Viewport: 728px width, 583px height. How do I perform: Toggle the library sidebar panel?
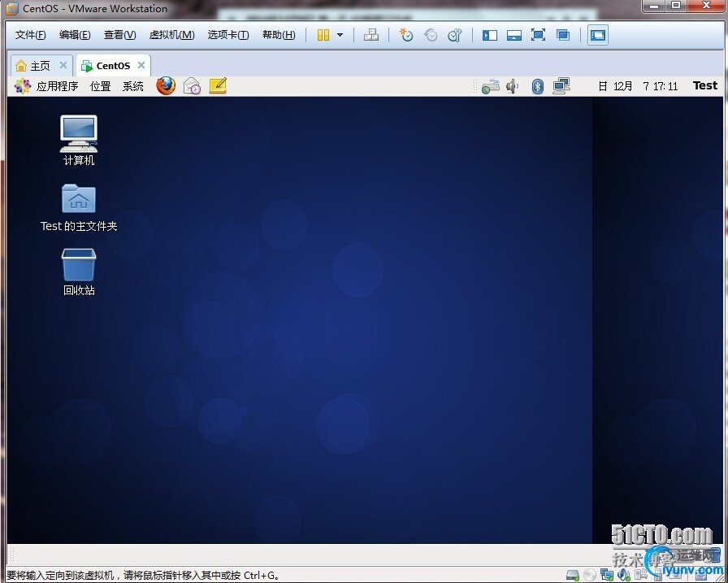pos(490,35)
